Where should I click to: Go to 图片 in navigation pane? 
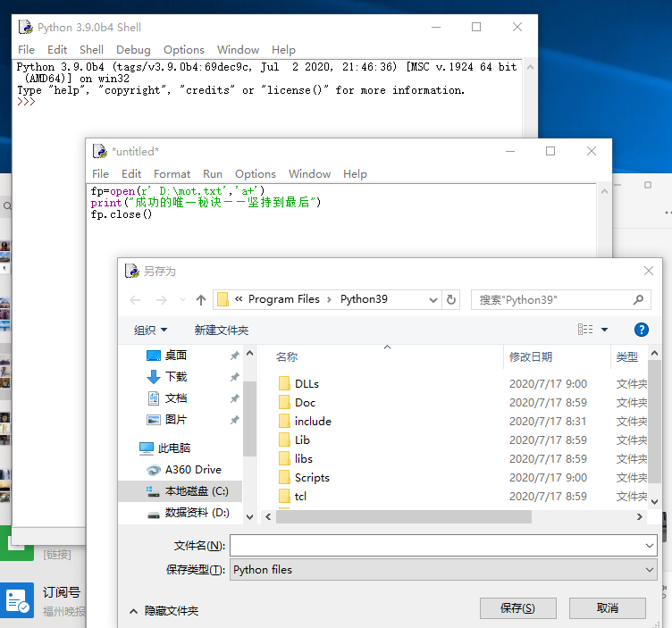[x=176, y=419]
